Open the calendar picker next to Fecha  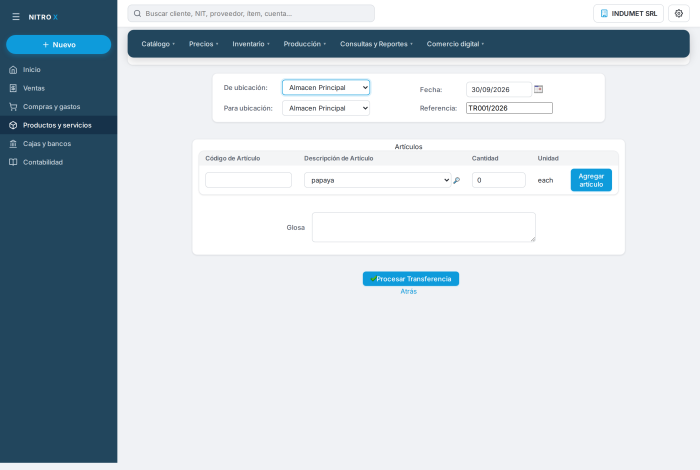538,89
